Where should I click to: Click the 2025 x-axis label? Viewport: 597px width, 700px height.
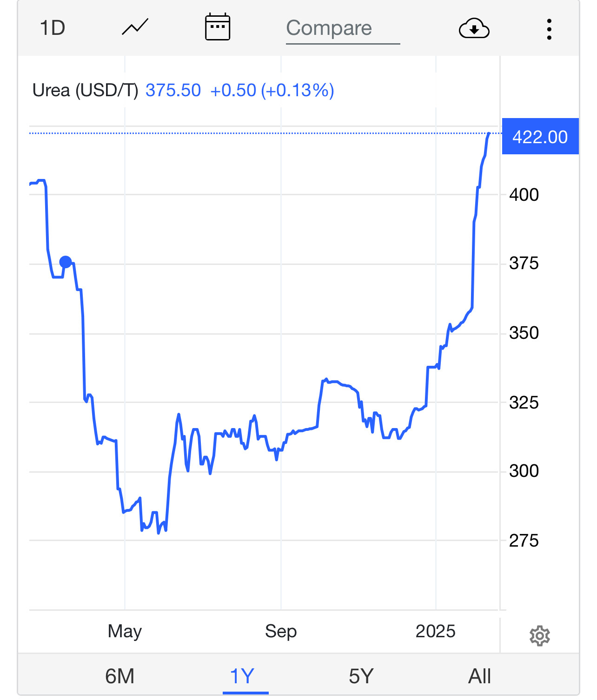(x=435, y=631)
